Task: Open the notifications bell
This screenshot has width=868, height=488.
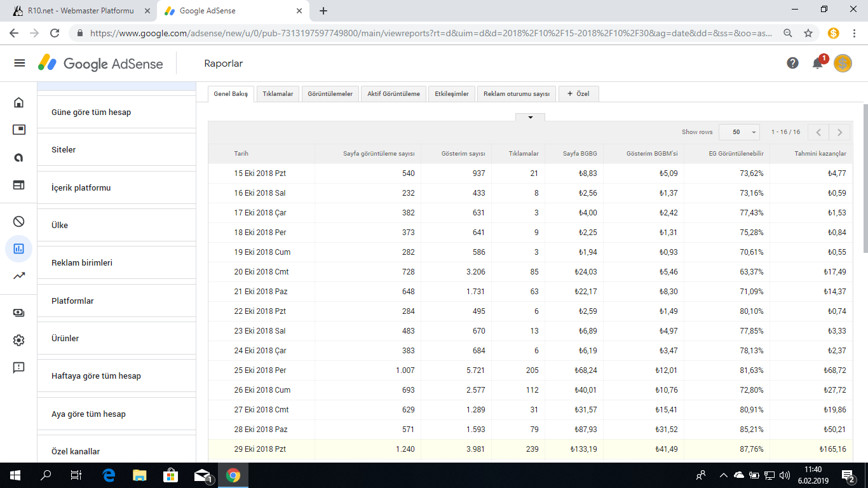Action: [818, 63]
